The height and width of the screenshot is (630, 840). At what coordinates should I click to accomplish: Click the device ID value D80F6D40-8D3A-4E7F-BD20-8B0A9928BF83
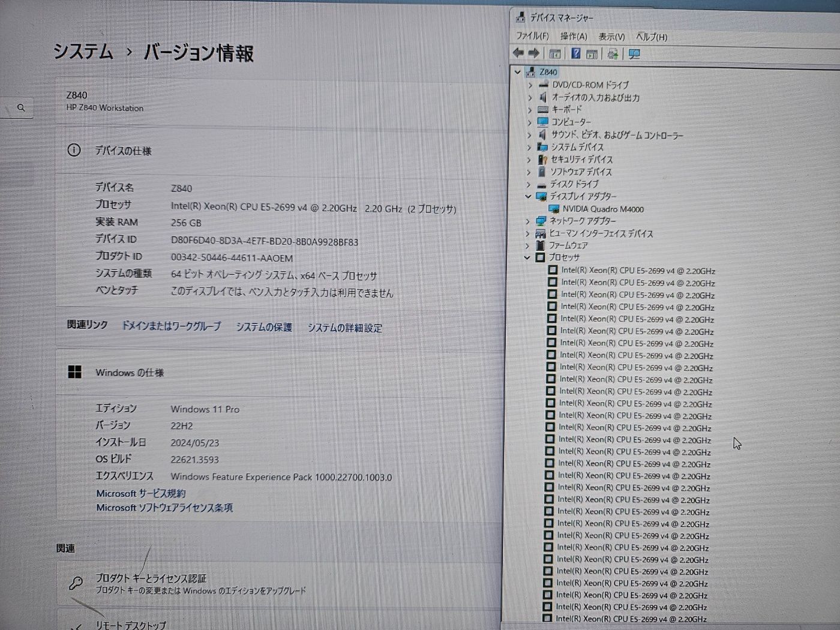pyautogui.click(x=265, y=242)
